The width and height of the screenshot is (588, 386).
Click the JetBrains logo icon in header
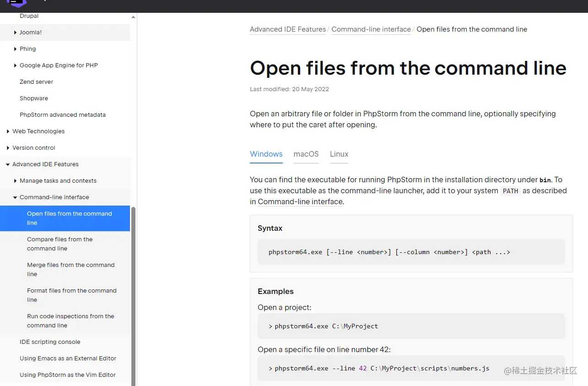[x=17, y=3]
